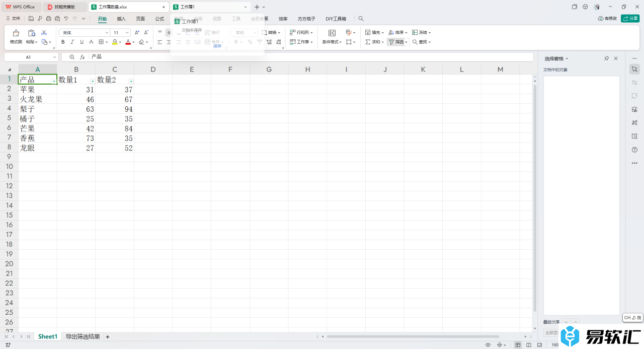Click the Format Painter (格式刷) icon
The height and width of the screenshot is (349, 644).
(x=16, y=33)
